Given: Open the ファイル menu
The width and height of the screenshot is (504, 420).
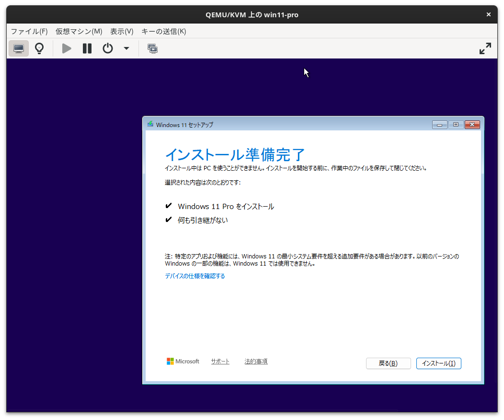Looking at the screenshot, I should coord(29,31).
